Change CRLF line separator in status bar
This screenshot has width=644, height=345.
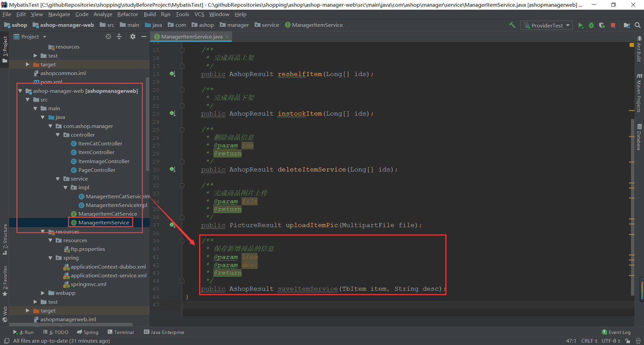point(589,341)
